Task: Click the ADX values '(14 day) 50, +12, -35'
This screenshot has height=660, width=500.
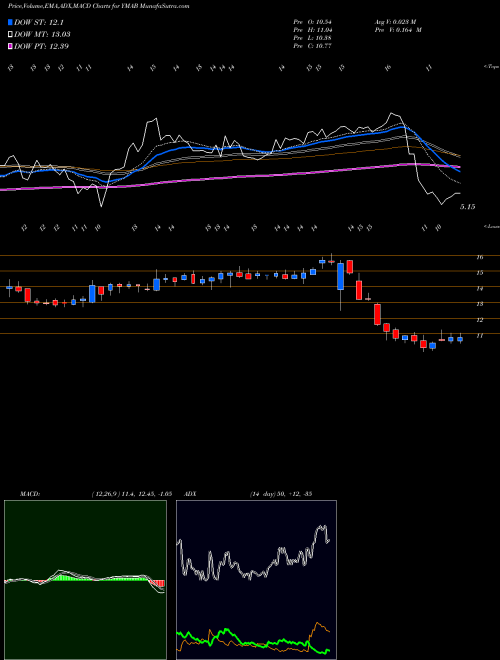Action: pyautogui.click(x=280, y=494)
